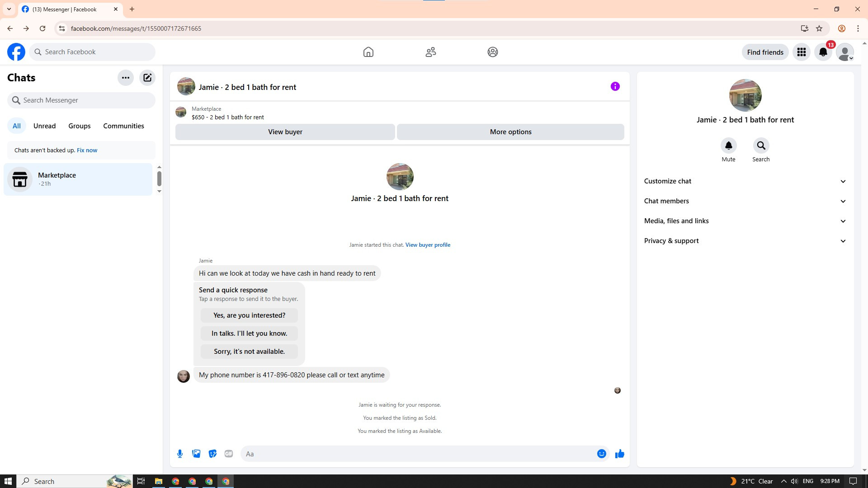The height and width of the screenshot is (488, 868).
Task: Expand Privacy & support section
Action: tap(745, 241)
